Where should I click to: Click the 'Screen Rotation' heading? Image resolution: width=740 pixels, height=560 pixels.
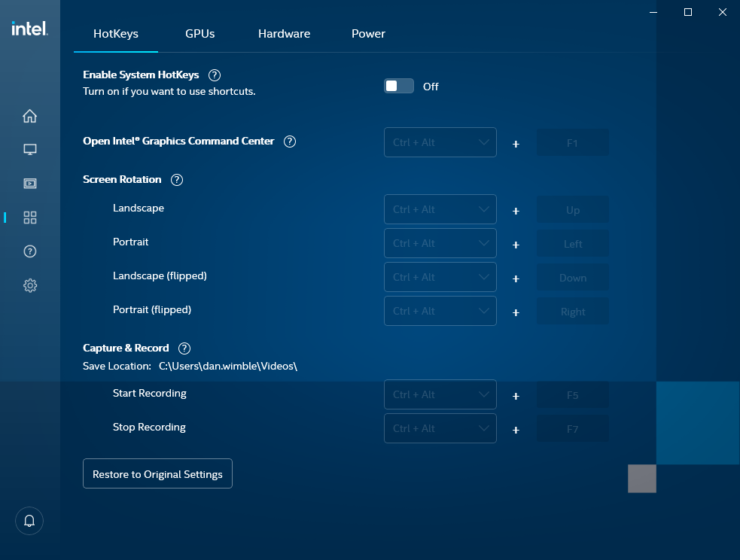click(122, 179)
